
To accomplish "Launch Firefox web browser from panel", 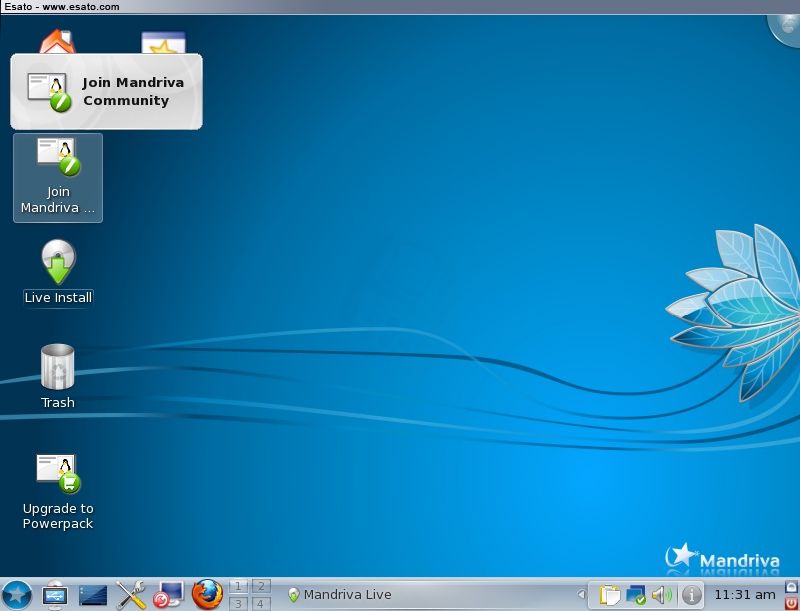I will pyautogui.click(x=207, y=594).
